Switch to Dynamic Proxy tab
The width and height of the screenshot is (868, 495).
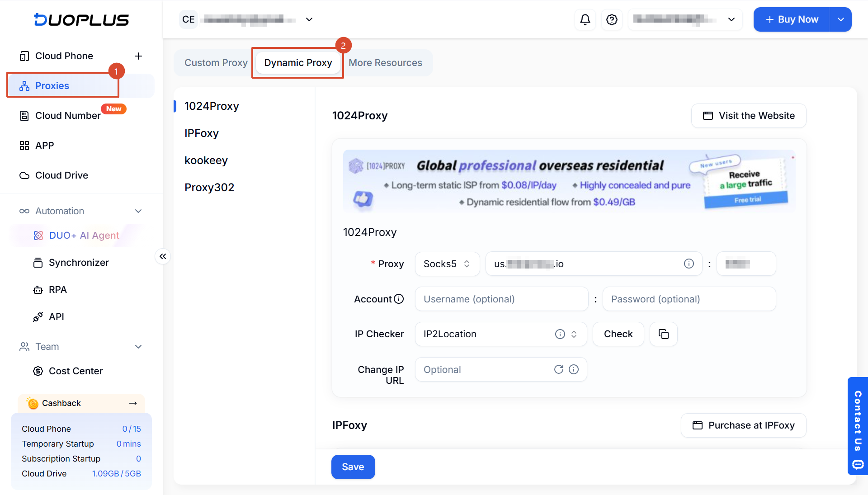[x=298, y=63]
